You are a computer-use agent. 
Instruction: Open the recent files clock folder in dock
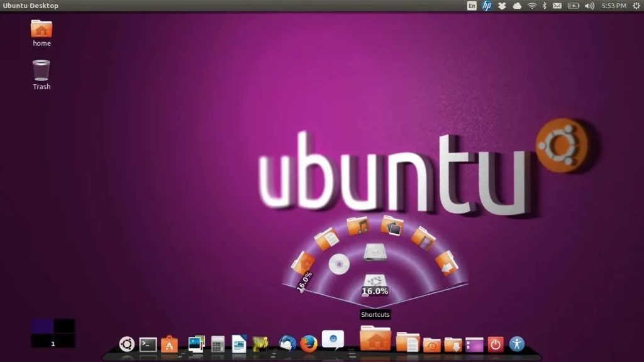click(431, 345)
